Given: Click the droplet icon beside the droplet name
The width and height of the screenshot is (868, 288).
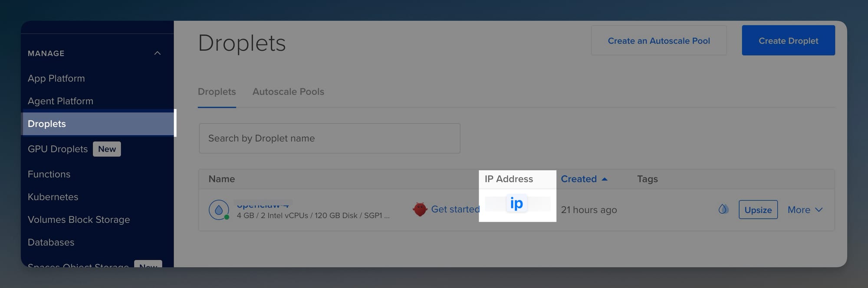Looking at the screenshot, I should coord(219,210).
